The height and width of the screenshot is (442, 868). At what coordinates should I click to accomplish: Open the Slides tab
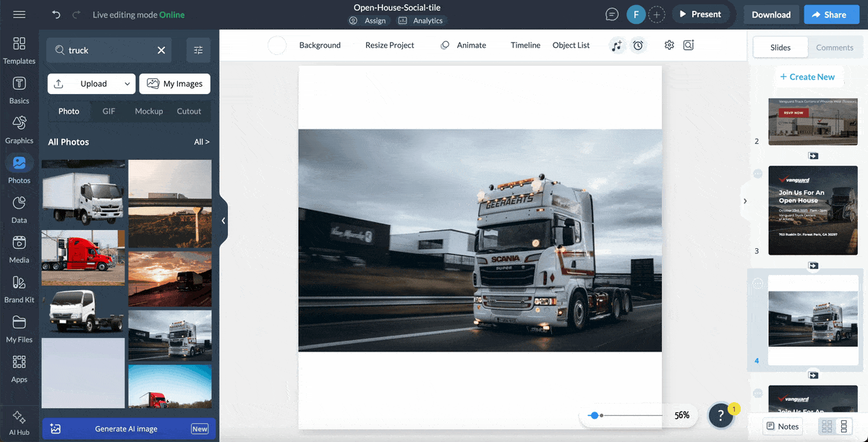(x=780, y=48)
